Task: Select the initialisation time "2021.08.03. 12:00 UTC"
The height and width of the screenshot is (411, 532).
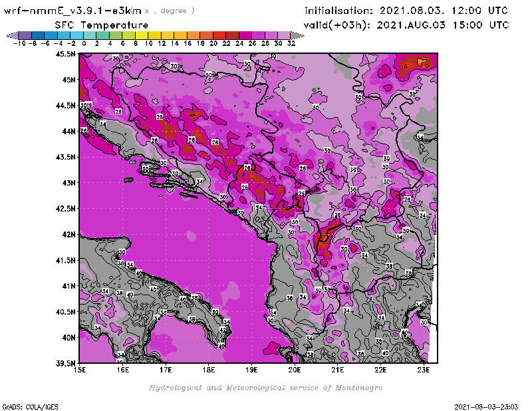Action: point(444,11)
